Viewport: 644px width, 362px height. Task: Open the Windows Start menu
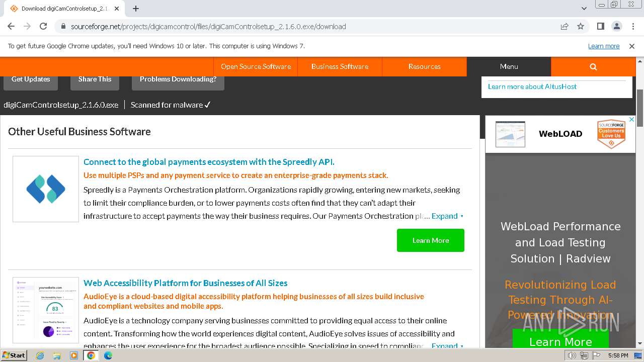[x=14, y=355]
